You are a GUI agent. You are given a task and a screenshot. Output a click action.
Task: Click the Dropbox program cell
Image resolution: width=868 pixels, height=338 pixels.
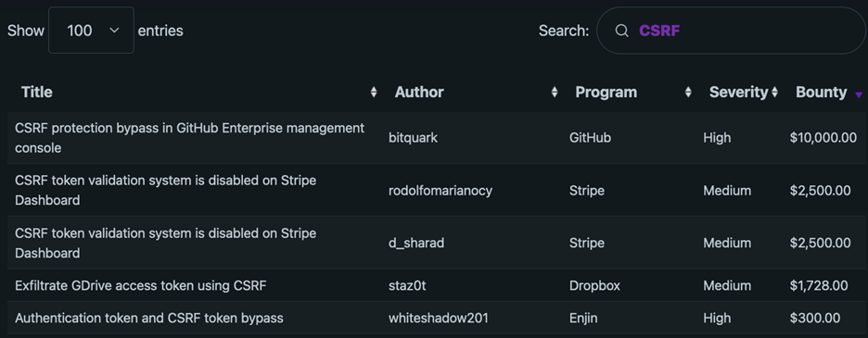tap(594, 286)
